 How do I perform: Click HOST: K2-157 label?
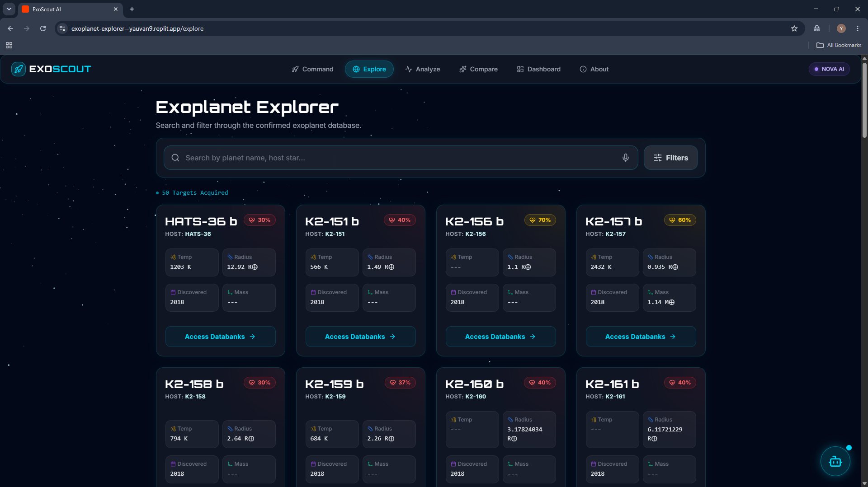pos(605,234)
